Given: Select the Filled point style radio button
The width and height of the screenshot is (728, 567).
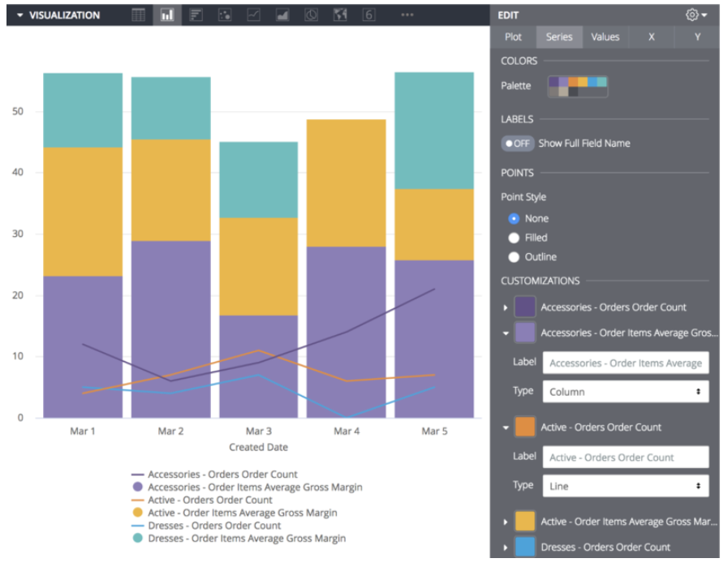Looking at the screenshot, I should 512,237.
